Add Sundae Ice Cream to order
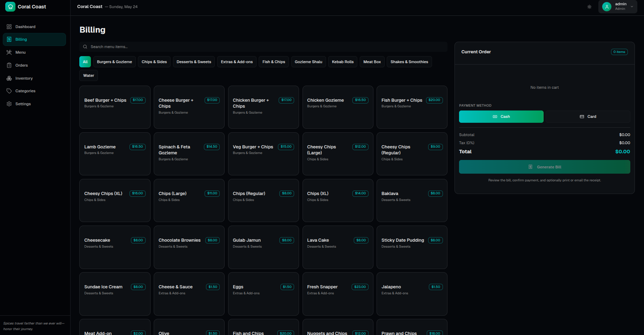Viewport: 644px width, 335px height. point(115,294)
